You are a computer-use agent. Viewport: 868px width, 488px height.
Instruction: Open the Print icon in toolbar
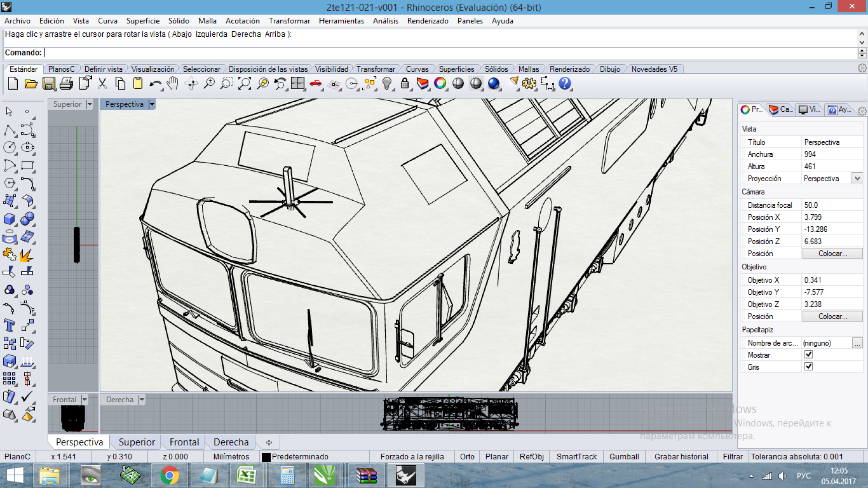(66, 84)
